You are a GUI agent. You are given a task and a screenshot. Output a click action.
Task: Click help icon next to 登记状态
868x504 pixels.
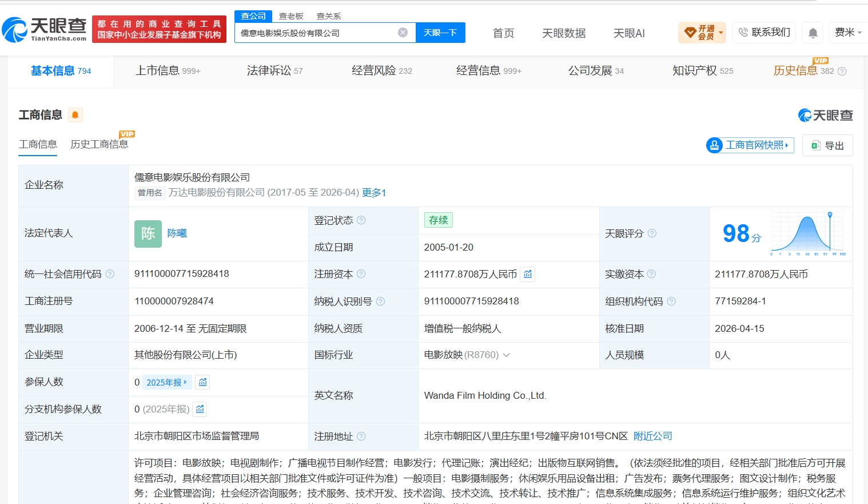coord(361,220)
